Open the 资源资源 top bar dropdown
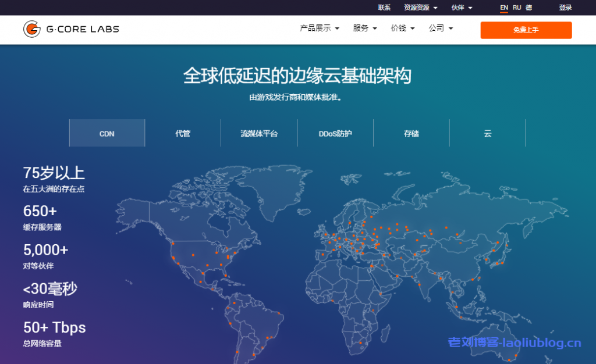The width and height of the screenshot is (596, 364). pyautogui.click(x=420, y=8)
